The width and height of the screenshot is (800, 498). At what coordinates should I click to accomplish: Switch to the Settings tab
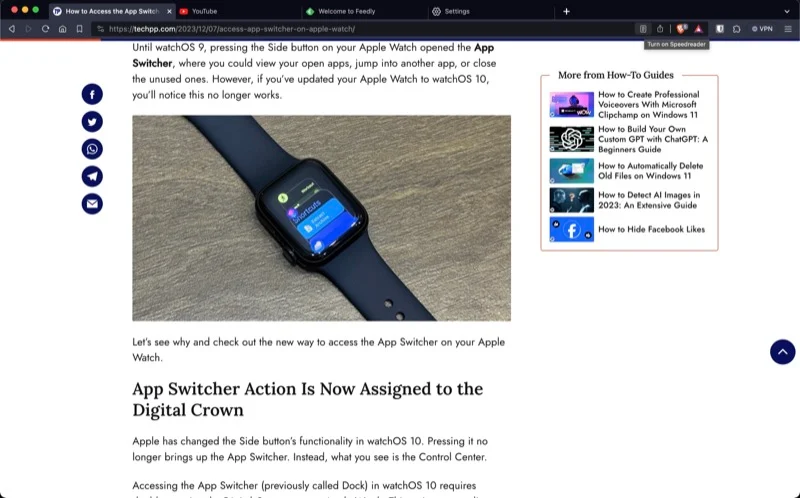(491, 11)
